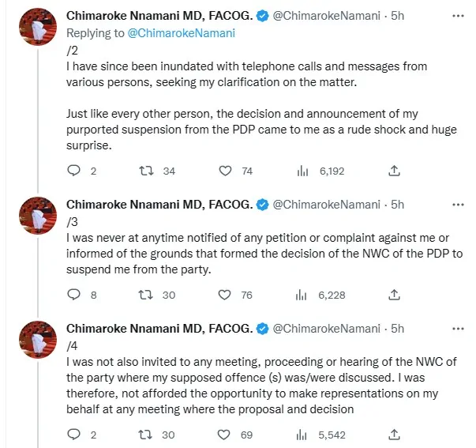Reply to the /2 tweet
Image resolution: width=476 pixels, height=448 pixels.
pyautogui.click(x=74, y=171)
